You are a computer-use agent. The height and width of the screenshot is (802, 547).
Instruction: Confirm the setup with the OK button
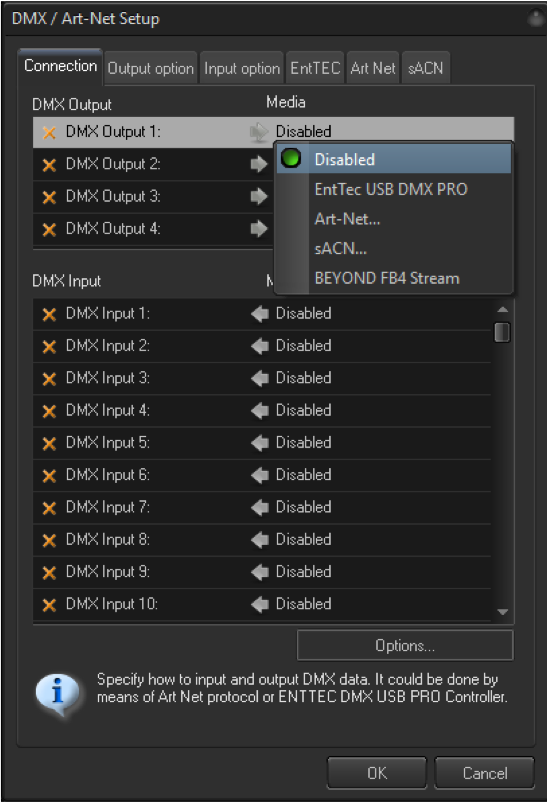tap(377, 773)
